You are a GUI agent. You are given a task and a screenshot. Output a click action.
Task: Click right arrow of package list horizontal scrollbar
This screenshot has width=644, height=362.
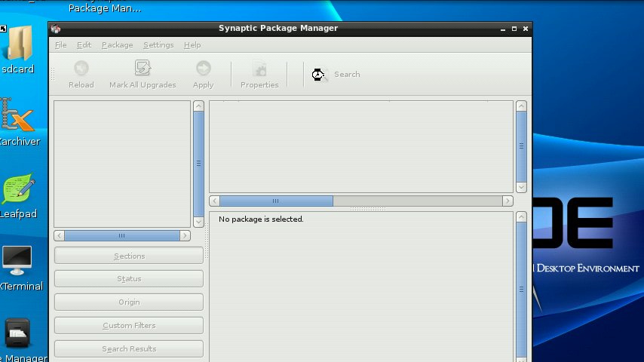pyautogui.click(x=508, y=201)
